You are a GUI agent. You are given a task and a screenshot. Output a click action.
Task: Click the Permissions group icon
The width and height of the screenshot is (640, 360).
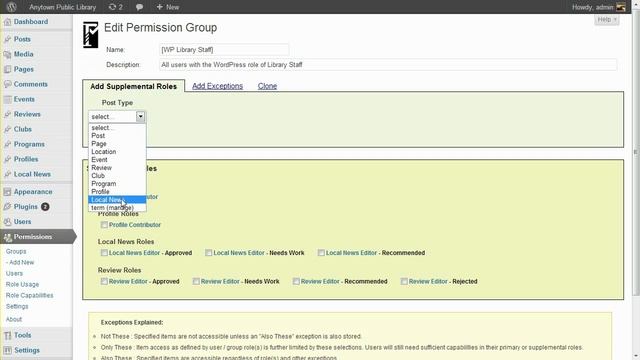(7, 237)
